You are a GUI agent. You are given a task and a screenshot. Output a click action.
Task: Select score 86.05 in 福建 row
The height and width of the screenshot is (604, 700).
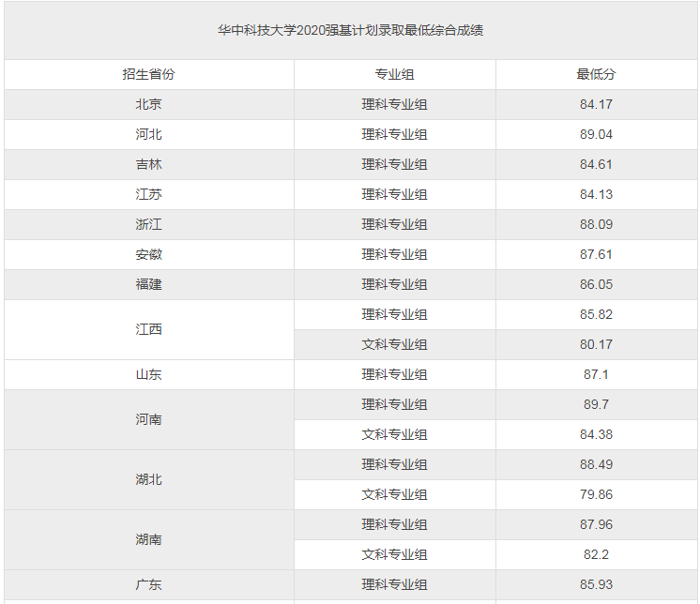[x=596, y=284]
